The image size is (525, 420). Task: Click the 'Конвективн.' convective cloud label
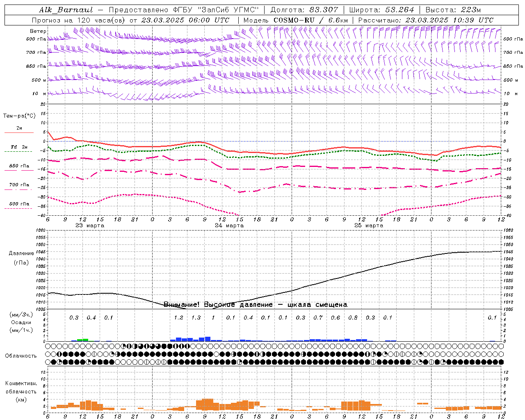(x=21, y=383)
